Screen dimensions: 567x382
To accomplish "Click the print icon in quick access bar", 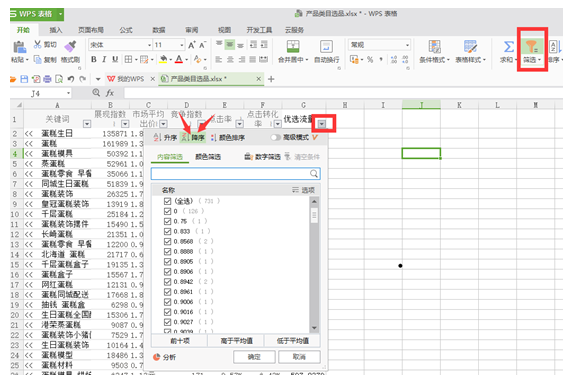I will 47,79.
